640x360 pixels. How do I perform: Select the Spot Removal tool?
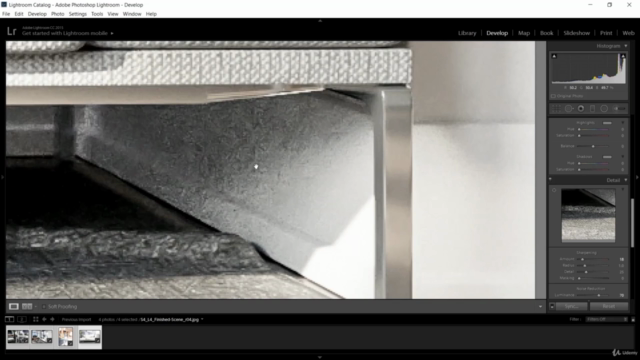point(569,109)
